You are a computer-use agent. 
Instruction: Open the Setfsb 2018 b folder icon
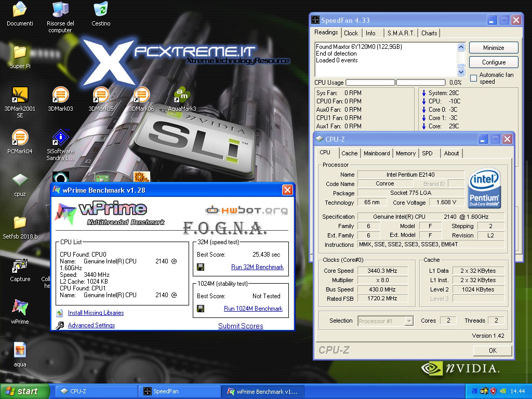(20, 222)
